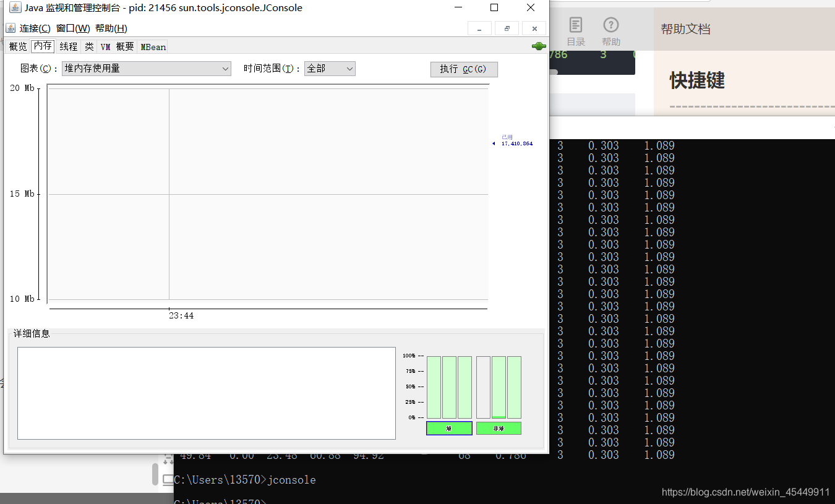Open the 窗口 menu

[x=73, y=28]
